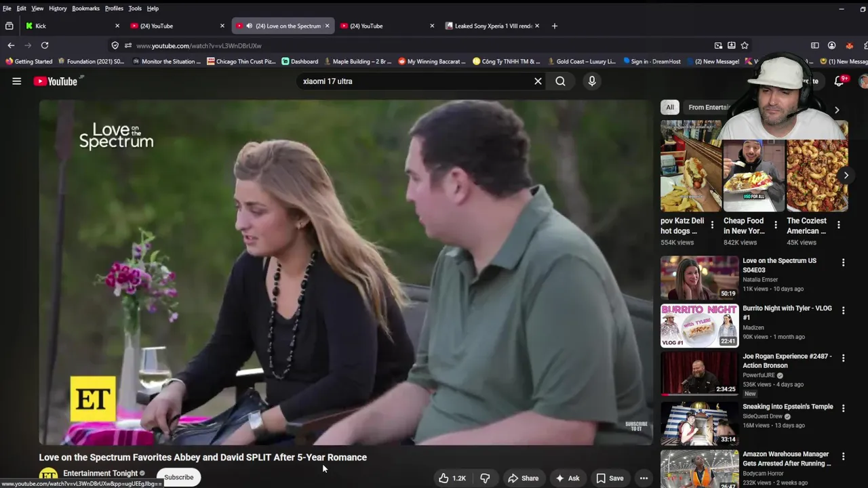Open YouTube notifications bell

coord(839,81)
